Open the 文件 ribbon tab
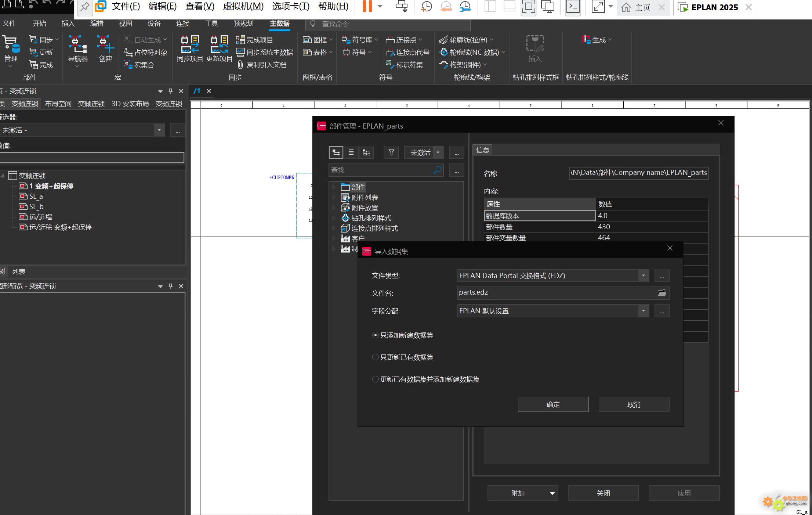812x515 pixels. tap(9, 24)
